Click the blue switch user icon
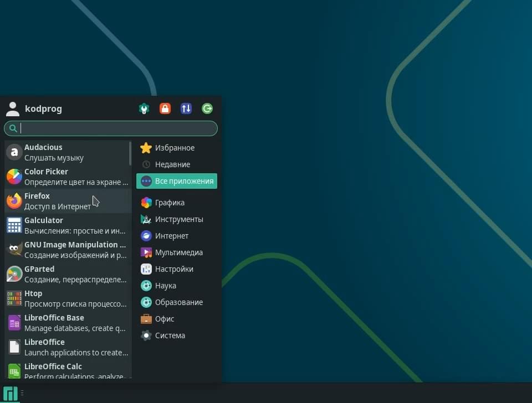 coord(186,108)
